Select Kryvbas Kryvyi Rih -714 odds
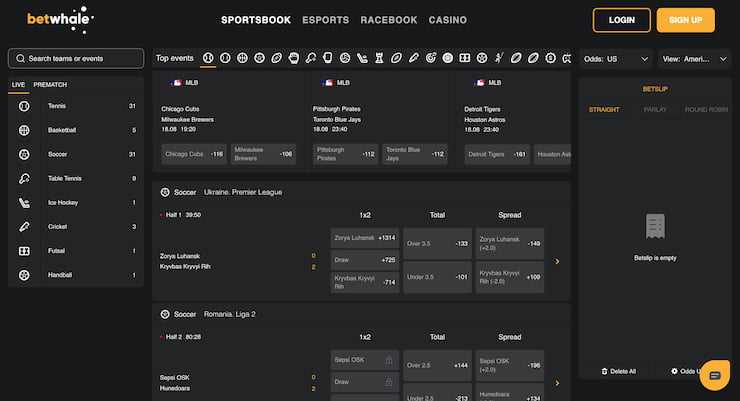The height and width of the screenshot is (401, 740). tap(365, 282)
